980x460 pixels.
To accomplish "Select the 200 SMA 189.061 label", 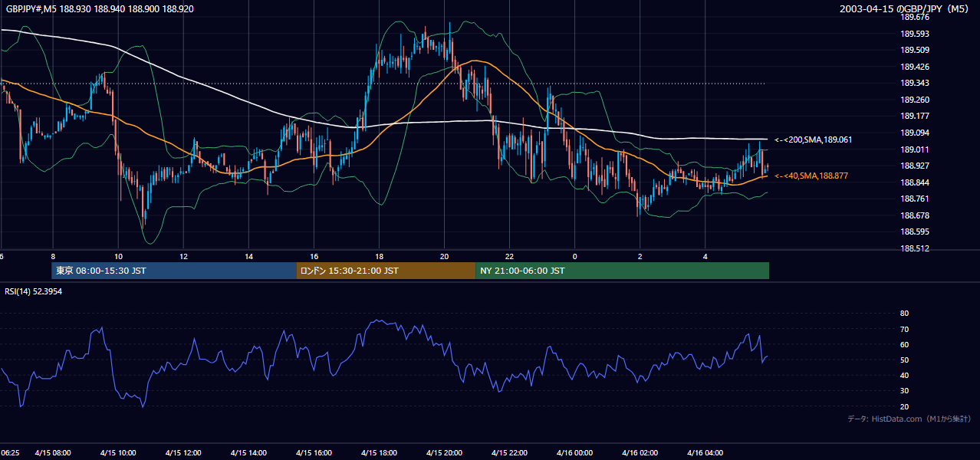I will (813, 140).
